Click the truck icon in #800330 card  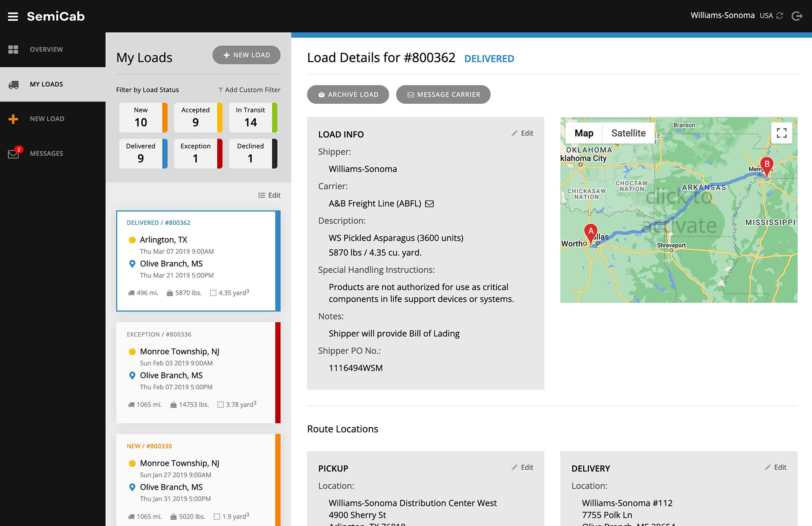tap(132, 517)
